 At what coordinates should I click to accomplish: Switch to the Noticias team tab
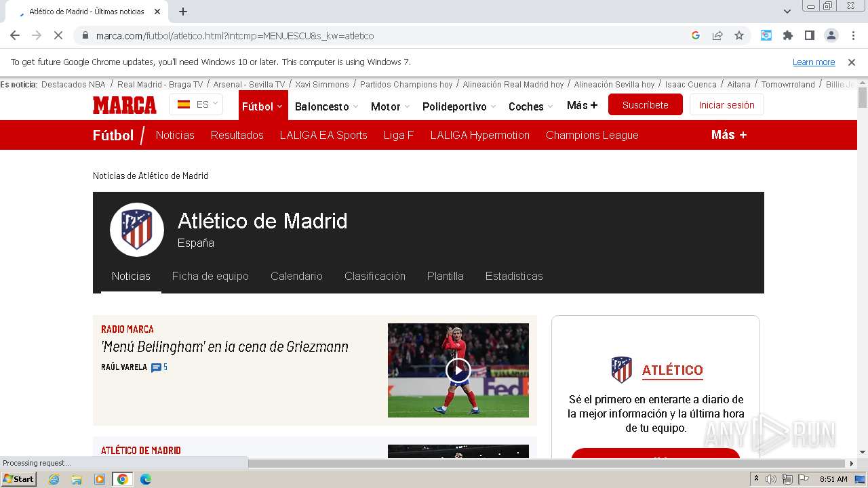tap(131, 276)
